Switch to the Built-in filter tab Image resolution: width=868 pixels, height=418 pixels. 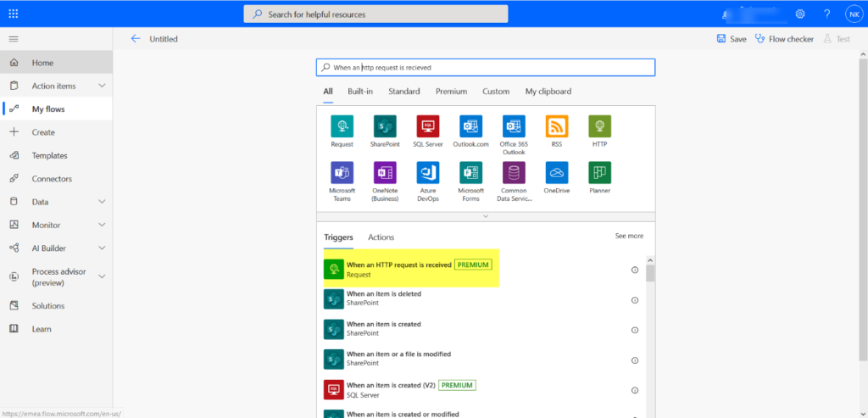[x=360, y=92]
